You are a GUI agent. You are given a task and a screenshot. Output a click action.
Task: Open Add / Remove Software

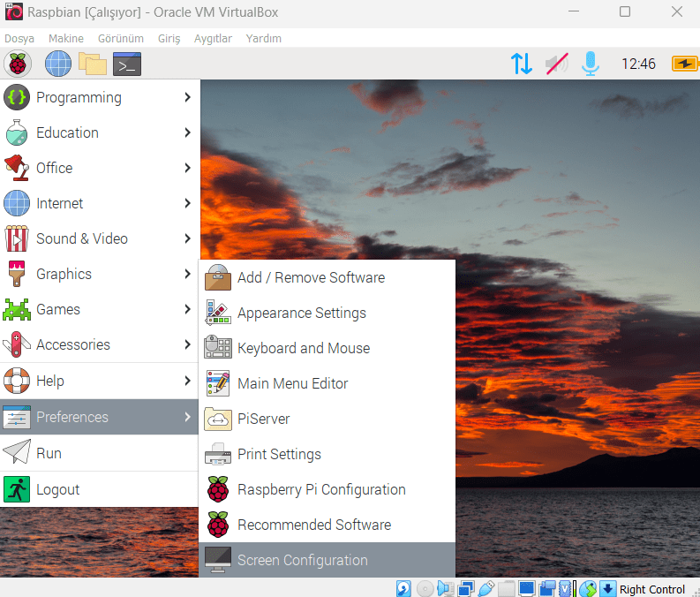pyautogui.click(x=311, y=277)
